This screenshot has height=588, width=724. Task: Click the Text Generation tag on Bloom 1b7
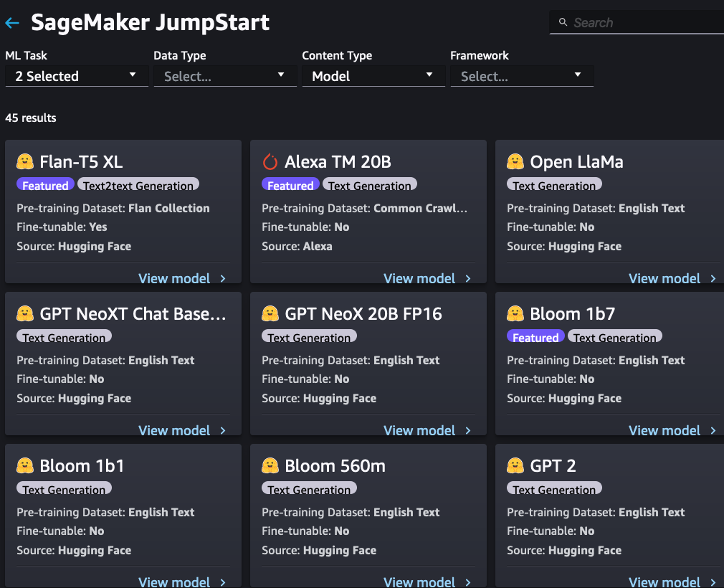tap(615, 336)
